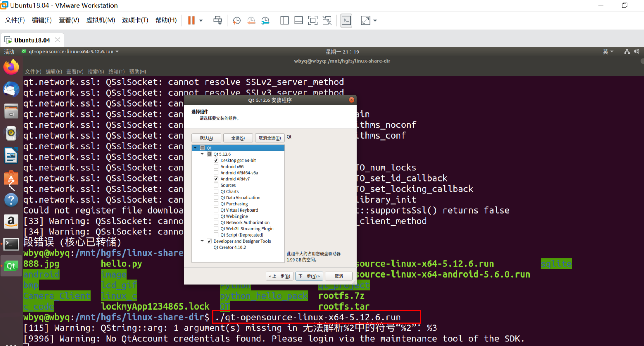644x346 pixels.
Task: Uncheck Desktop gcc 64-bit component
Action: tap(216, 160)
